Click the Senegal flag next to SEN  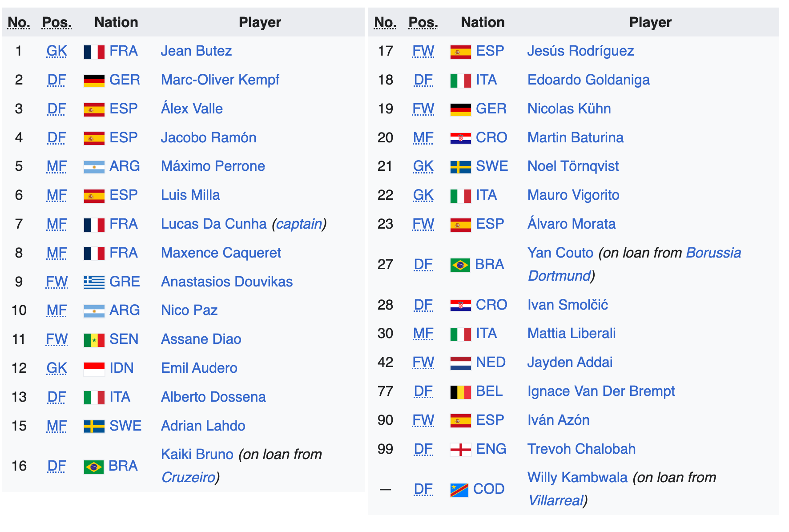point(94,340)
